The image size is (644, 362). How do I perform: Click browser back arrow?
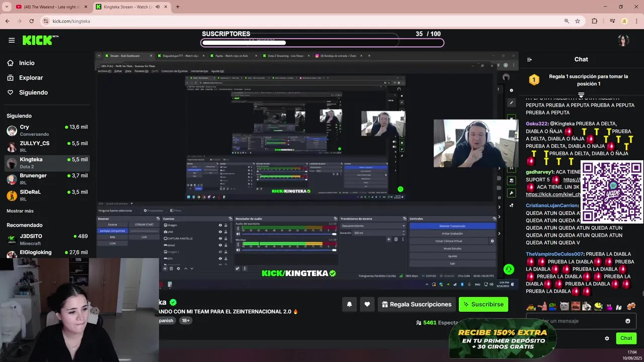click(7, 21)
